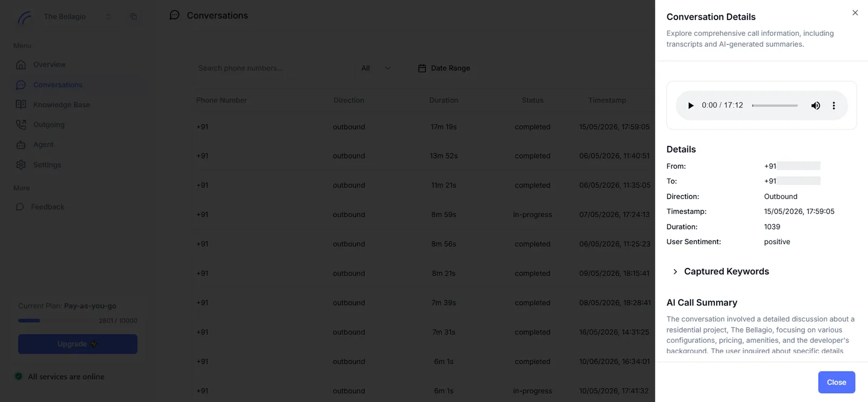Click the Feedback bubble icon
This screenshot has height=402, width=868.
[x=20, y=207]
